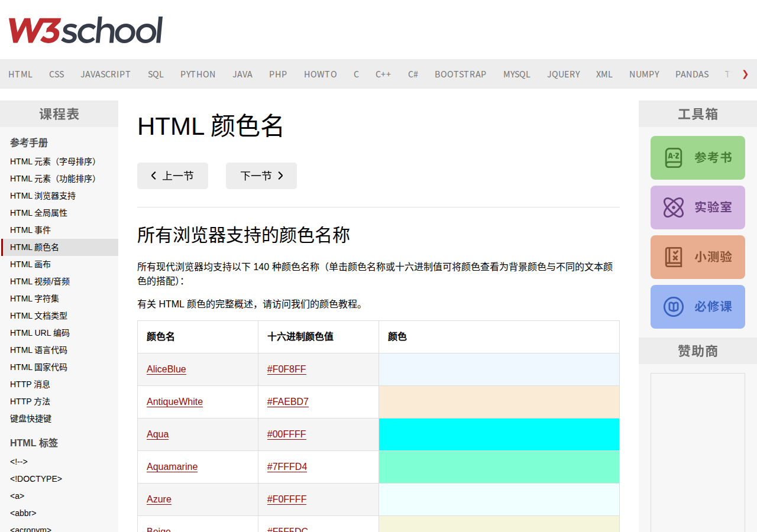The image size is (757, 532).
Task: Click the AliceBlue color name link
Action: [x=166, y=369]
